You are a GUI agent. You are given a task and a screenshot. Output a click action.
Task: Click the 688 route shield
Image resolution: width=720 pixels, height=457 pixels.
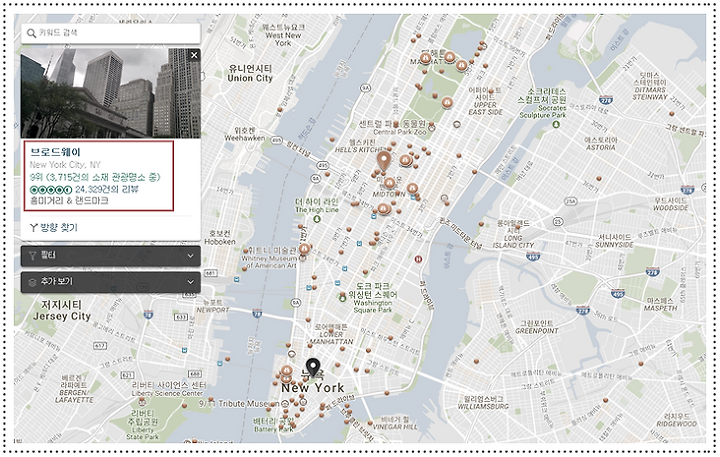(195, 374)
